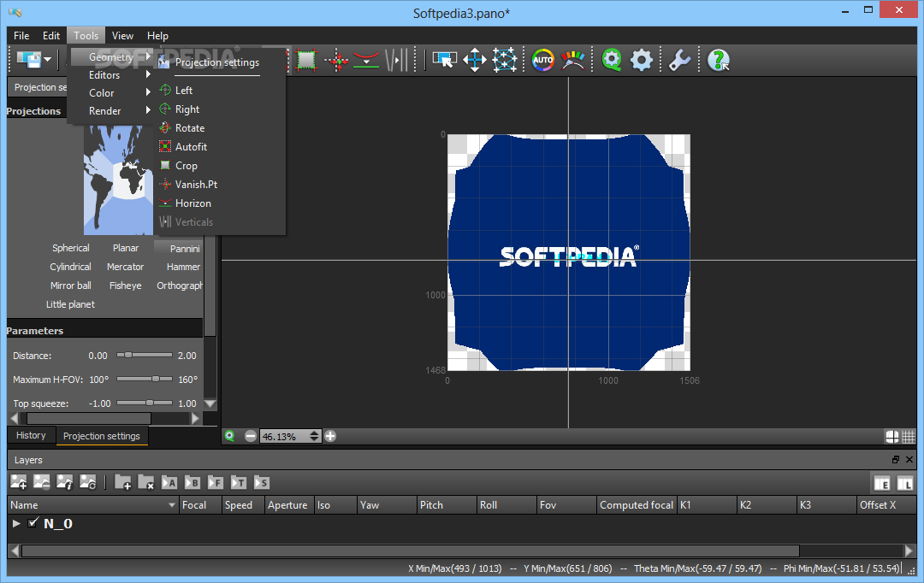Open the wrench settings icon
Viewport: 924px width, 583px height.
(x=679, y=60)
